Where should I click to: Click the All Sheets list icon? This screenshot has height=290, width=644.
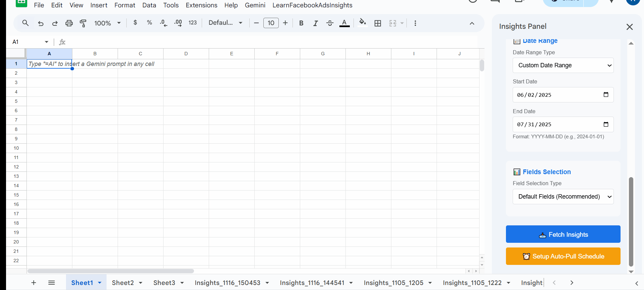[52, 283]
